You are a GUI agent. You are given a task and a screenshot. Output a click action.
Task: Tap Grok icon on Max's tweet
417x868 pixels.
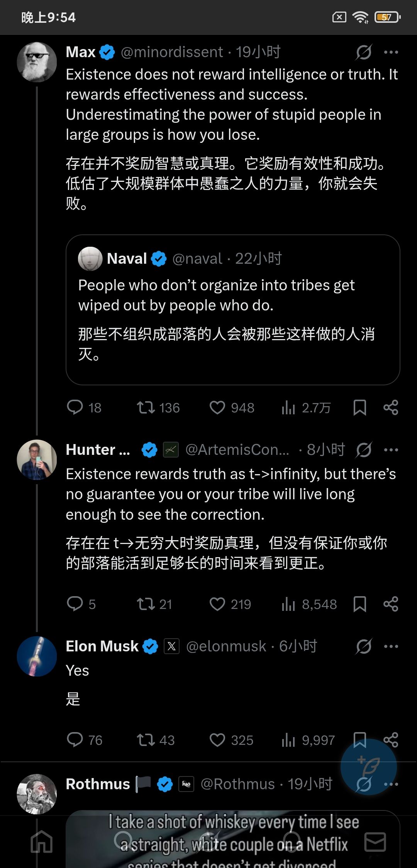364,52
